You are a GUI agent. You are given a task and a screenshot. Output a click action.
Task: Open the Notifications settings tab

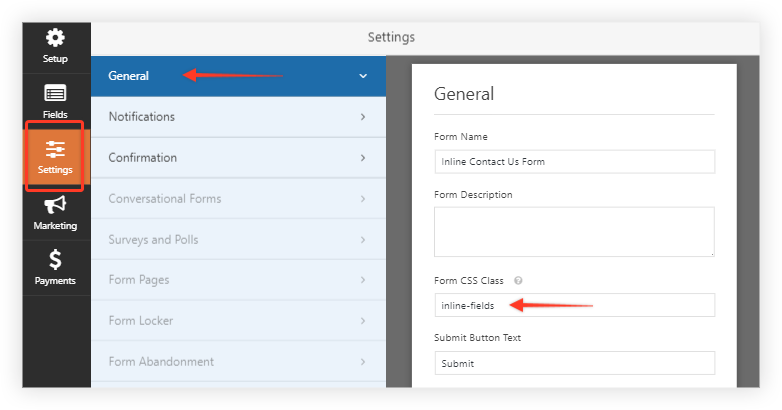click(238, 117)
